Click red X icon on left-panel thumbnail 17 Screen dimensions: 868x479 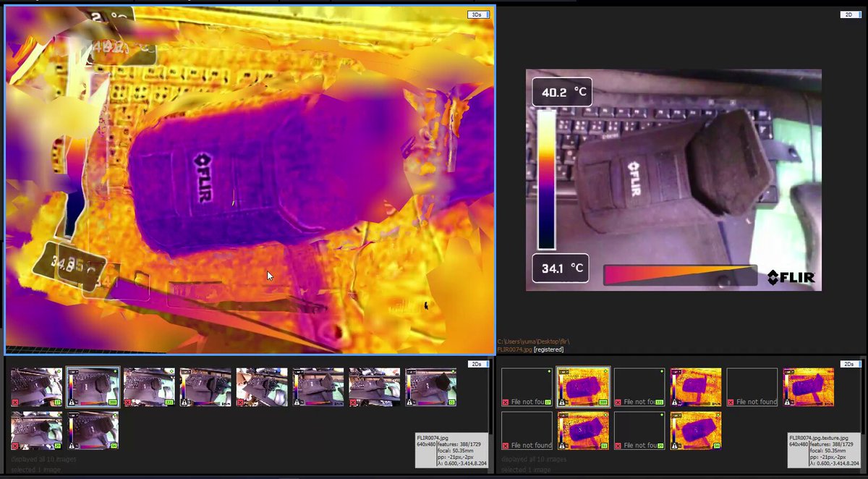tap(15, 402)
